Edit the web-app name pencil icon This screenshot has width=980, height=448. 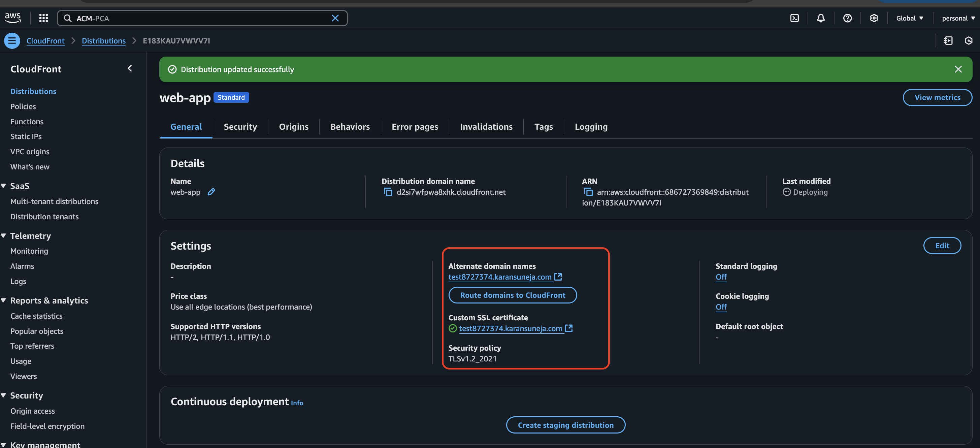pyautogui.click(x=211, y=192)
